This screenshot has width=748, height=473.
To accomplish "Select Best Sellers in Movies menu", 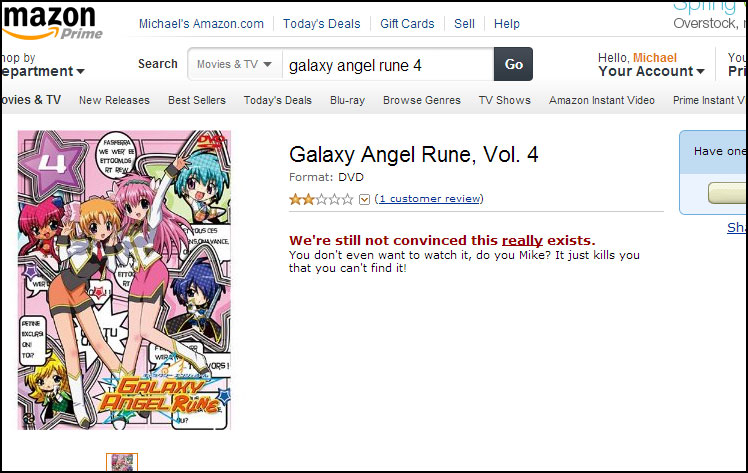I will (197, 100).
